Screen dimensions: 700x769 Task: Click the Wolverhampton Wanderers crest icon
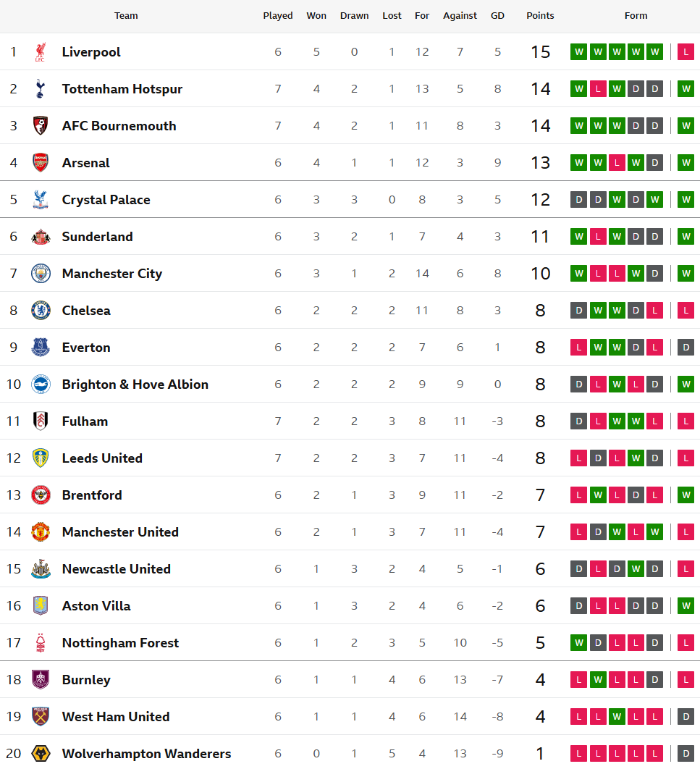pos(41,754)
